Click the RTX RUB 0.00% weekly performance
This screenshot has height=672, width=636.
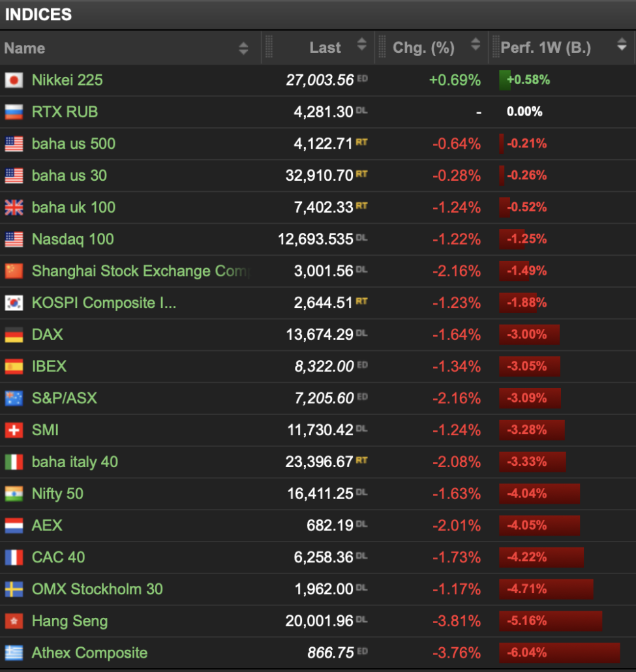click(x=524, y=112)
